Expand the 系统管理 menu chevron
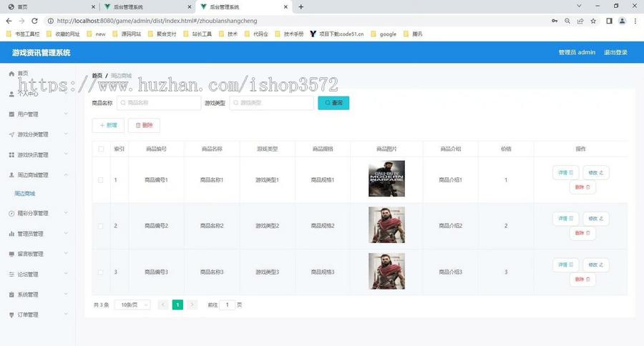The height and width of the screenshot is (346, 644). pos(66,295)
